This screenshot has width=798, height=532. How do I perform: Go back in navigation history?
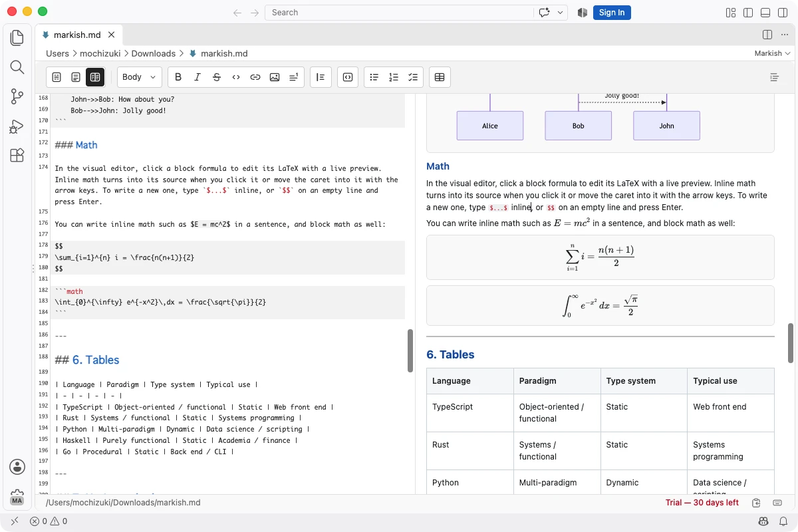tap(237, 12)
